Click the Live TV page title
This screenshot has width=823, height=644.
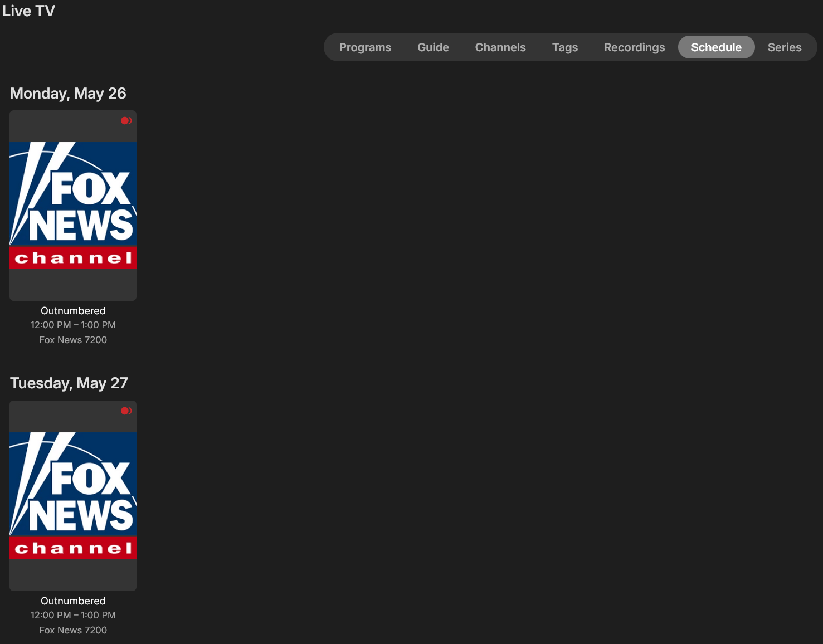point(29,11)
